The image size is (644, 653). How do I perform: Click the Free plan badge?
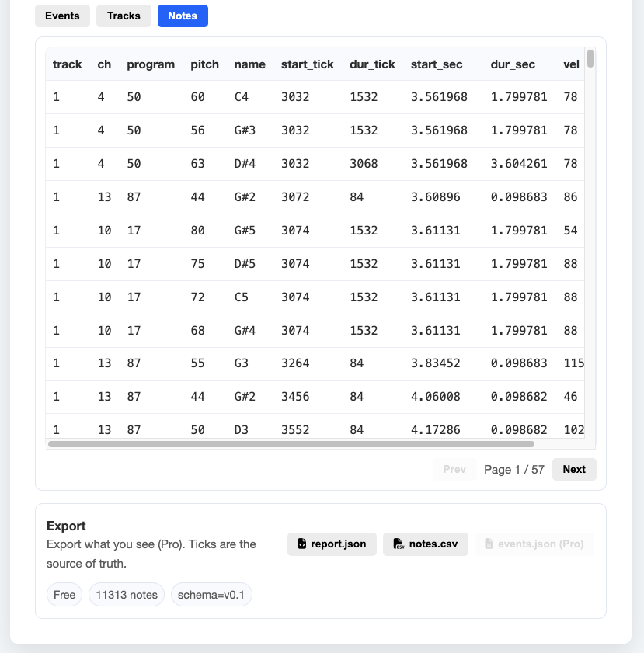click(64, 595)
